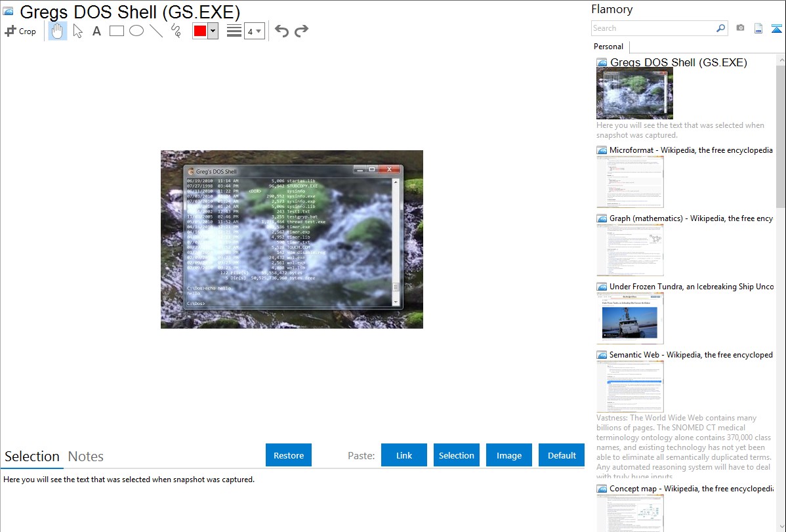Open the Selection tab
This screenshot has height=532, width=786.
32,457
